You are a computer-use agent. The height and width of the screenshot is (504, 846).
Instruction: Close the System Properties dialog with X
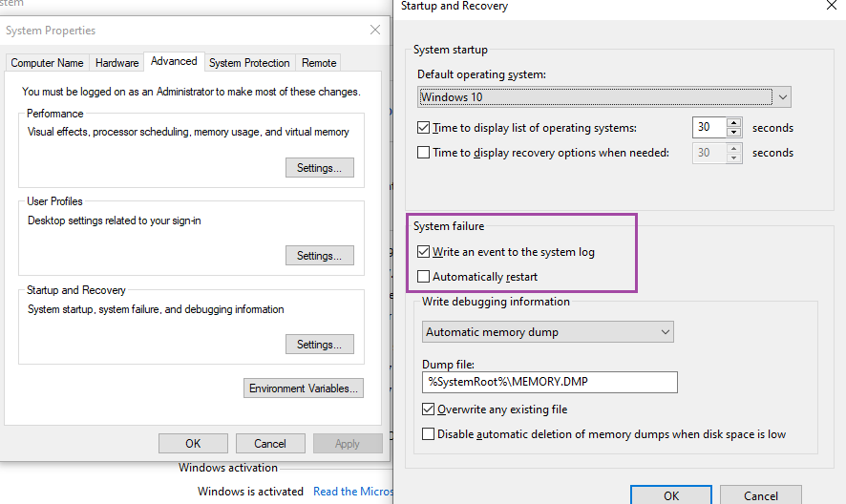[x=375, y=31]
